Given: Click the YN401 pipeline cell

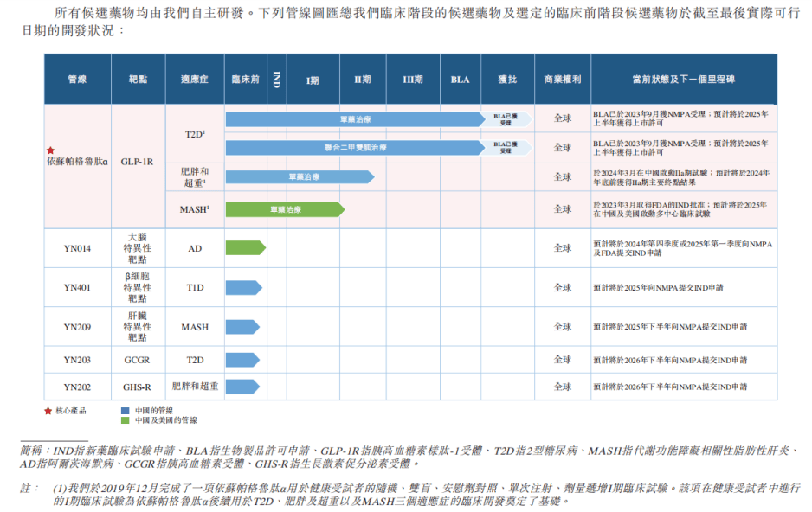Looking at the screenshot, I should 77,287.
